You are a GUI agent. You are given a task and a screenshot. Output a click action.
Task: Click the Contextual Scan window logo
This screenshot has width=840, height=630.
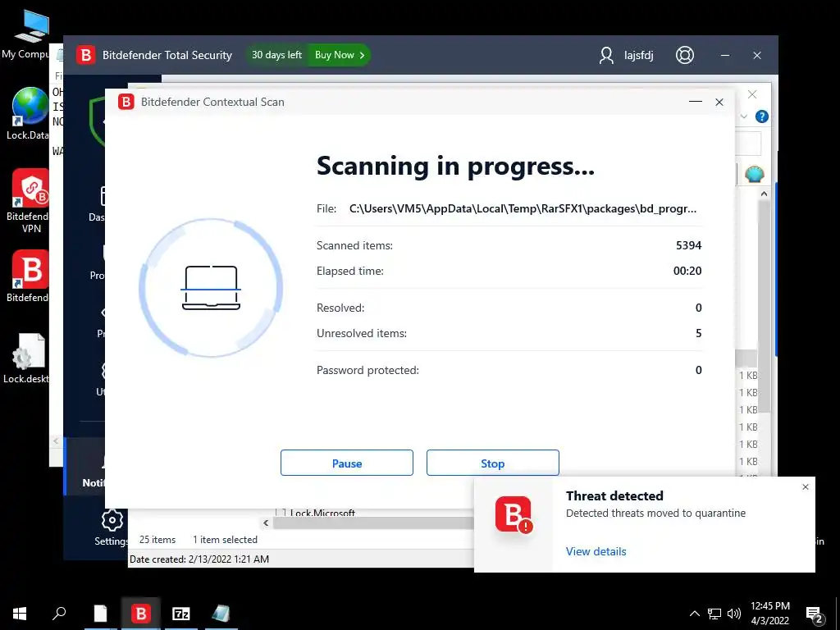coord(126,102)
